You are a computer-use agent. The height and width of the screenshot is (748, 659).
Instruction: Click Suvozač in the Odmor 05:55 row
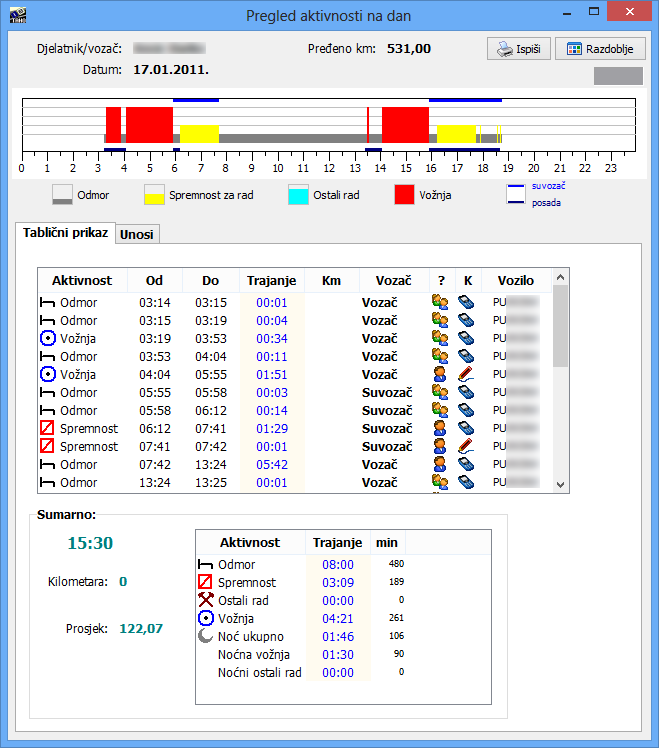tap(387, 393)
